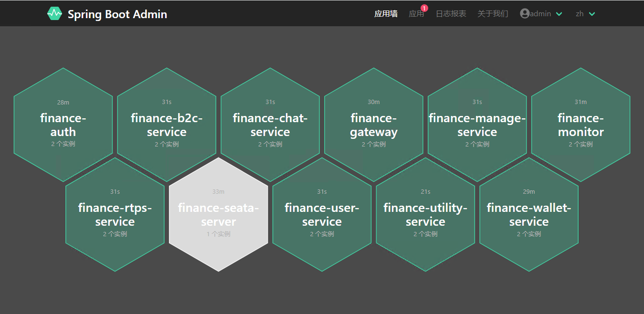Open the finance-wallet-service hexagon
The width and height of the screenshot is (644, 314).
tap(529, 215)
